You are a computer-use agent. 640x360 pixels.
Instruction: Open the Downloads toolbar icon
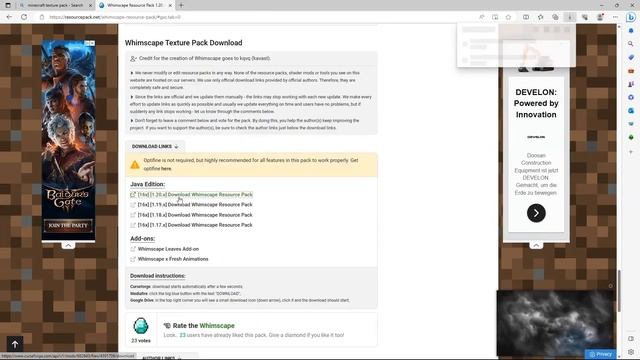(570, 17)
